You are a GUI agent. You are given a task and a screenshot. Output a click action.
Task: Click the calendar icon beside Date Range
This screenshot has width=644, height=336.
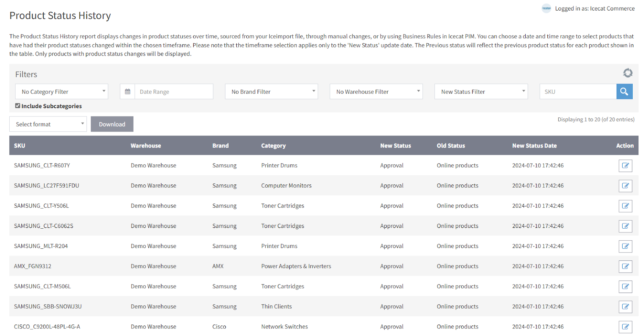point(128,92)
